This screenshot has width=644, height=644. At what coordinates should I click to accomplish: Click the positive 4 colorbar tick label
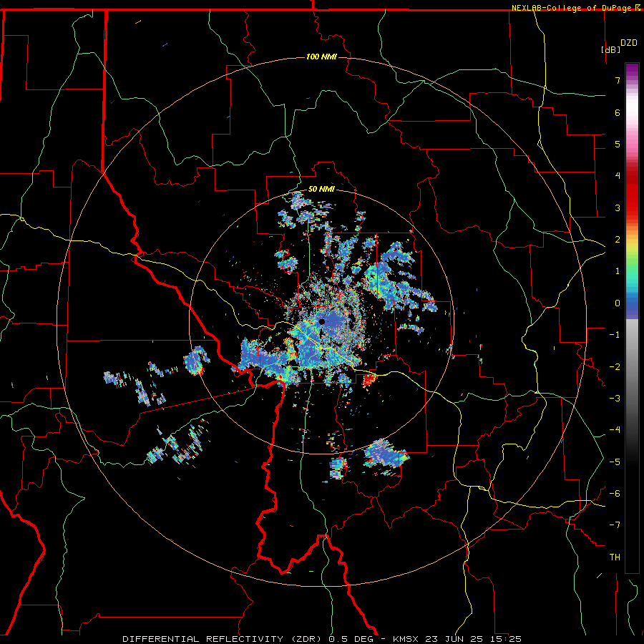(x=618, y=176)
